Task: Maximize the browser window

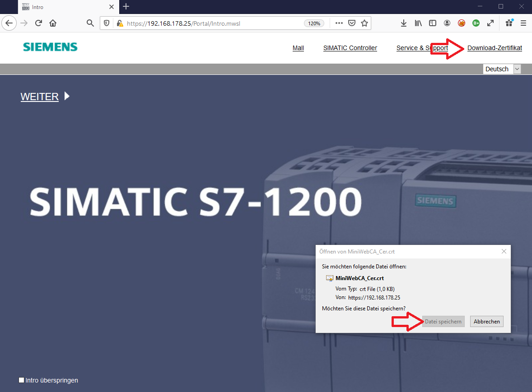Action: click(501, 6)
